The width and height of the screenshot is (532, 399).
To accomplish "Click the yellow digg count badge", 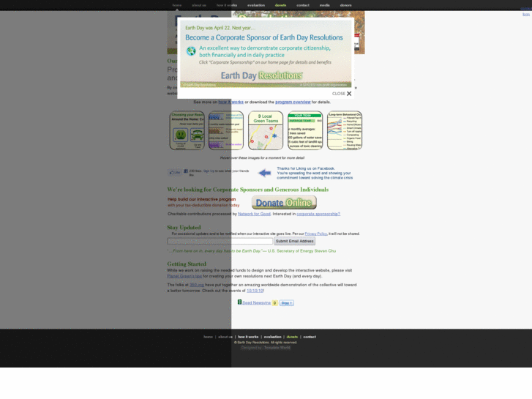I will click(275, 303).
